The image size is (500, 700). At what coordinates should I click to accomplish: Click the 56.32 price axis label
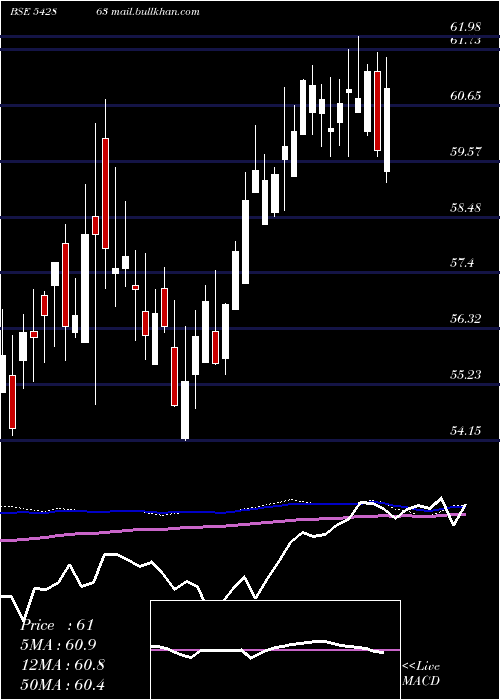pyautogui.click(x=466, y=319)
